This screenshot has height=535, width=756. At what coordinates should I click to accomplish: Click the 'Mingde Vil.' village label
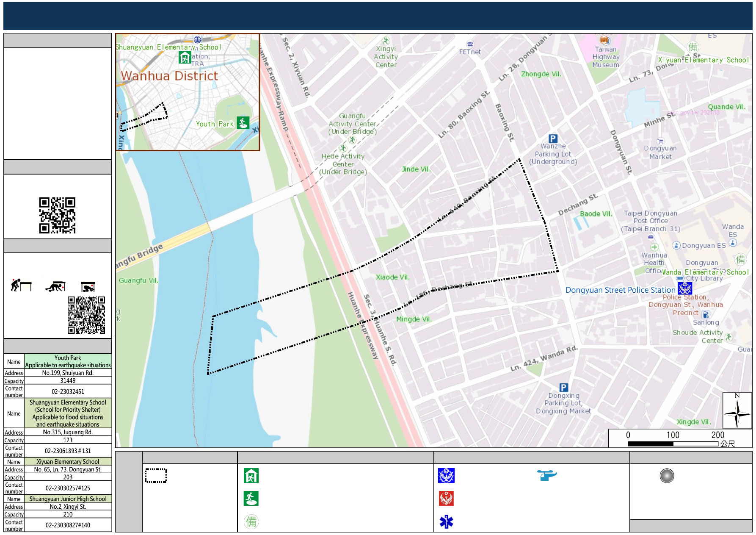coord(414,319)
